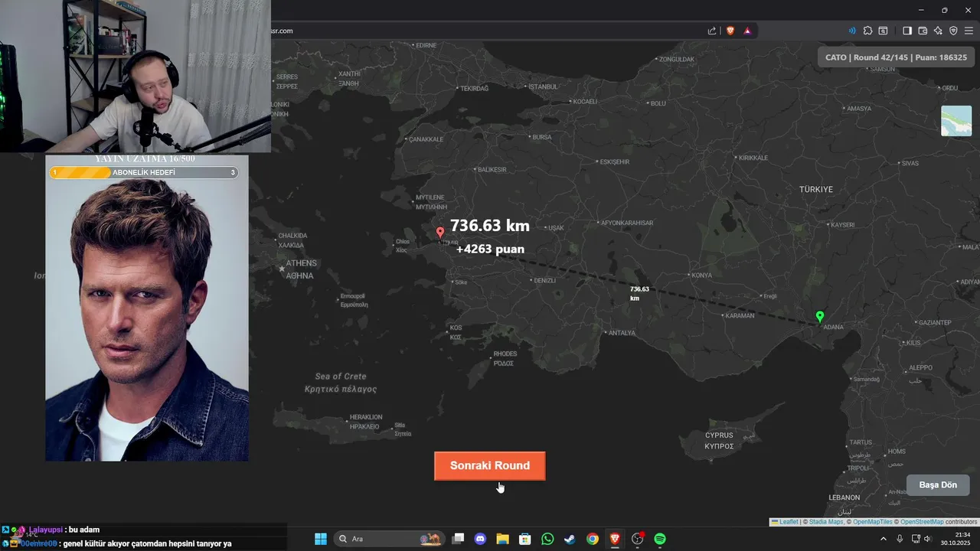Open the browser extensions puzzle icon

click(867, 31)
